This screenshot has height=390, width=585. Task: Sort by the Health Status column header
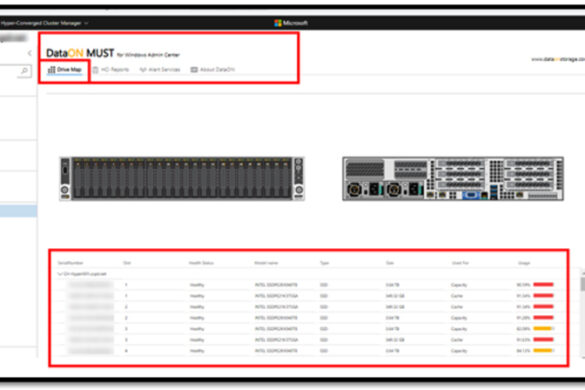(x=201, y=263)
